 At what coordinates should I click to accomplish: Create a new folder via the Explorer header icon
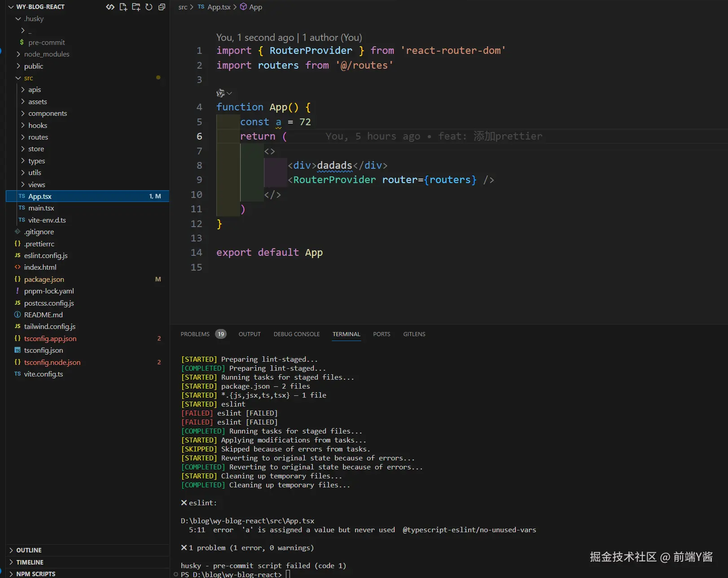(x=136, y=7)
